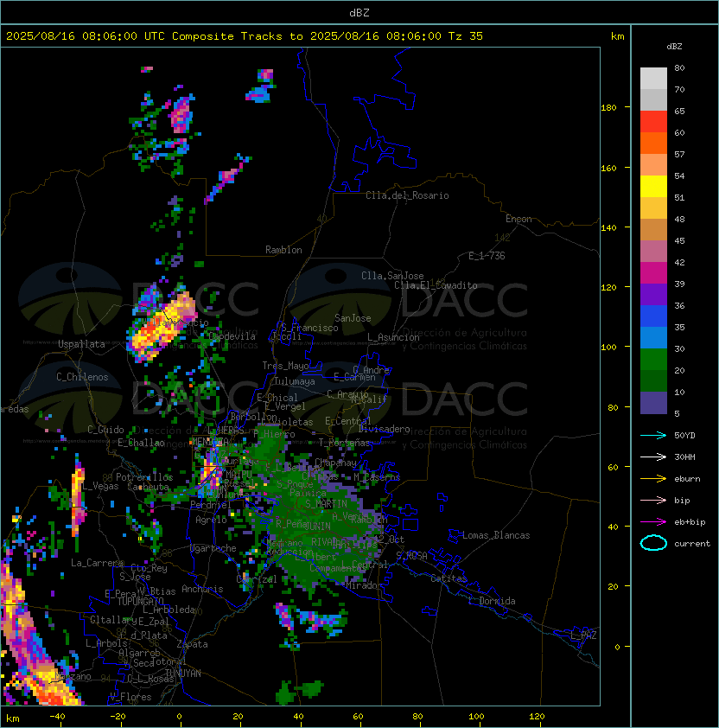The image size is (719, 728).
Task: Click the 'C_Guido' map label
Action: [105, 430]
